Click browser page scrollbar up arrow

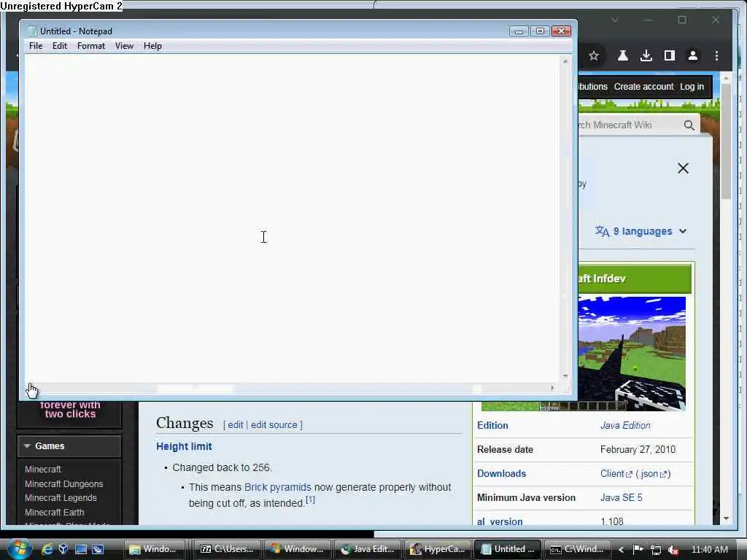726,77
